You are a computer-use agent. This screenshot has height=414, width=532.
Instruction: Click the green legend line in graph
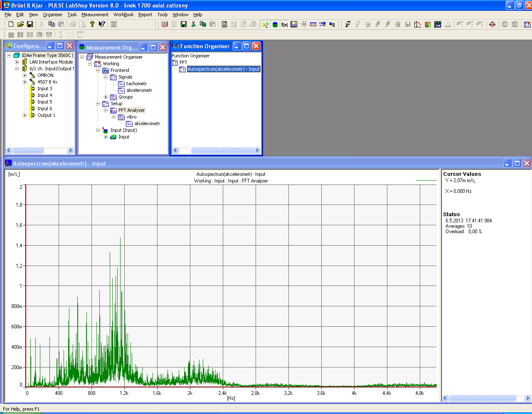pyautogui.click(x=426, y=181)
